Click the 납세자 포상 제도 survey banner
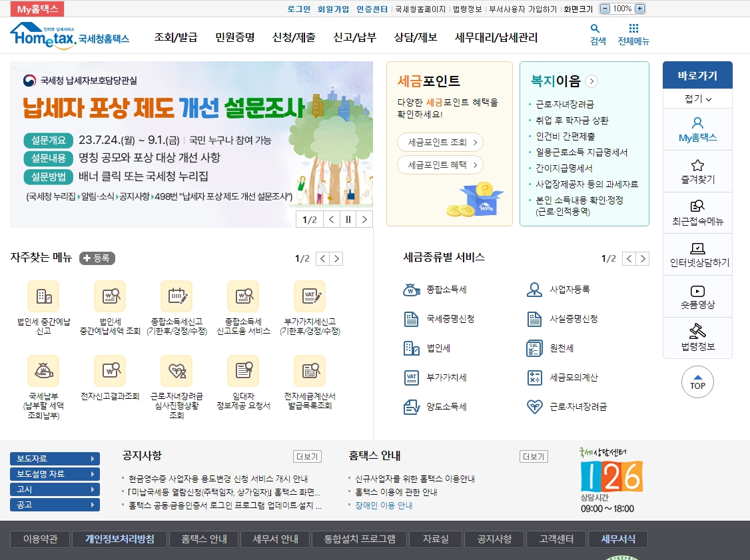This screenshot has width=750, height=560. pyautogui.click(x=191, y=144)
